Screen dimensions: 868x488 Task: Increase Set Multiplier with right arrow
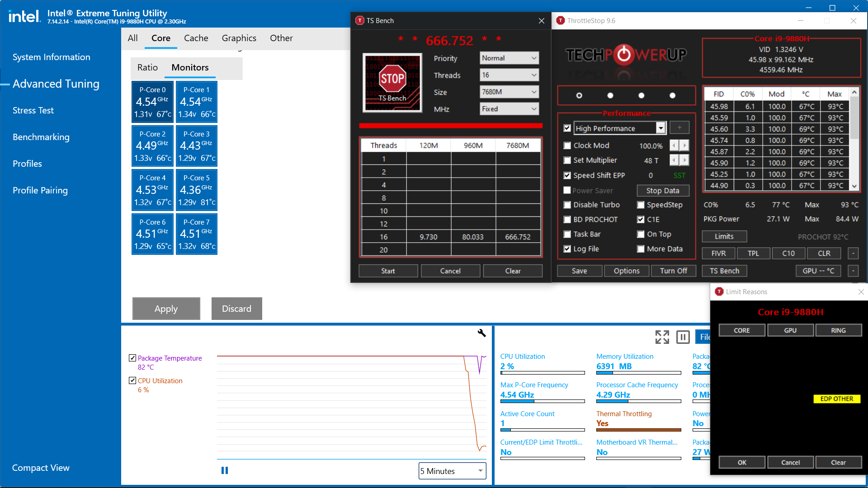coord(684,160)
